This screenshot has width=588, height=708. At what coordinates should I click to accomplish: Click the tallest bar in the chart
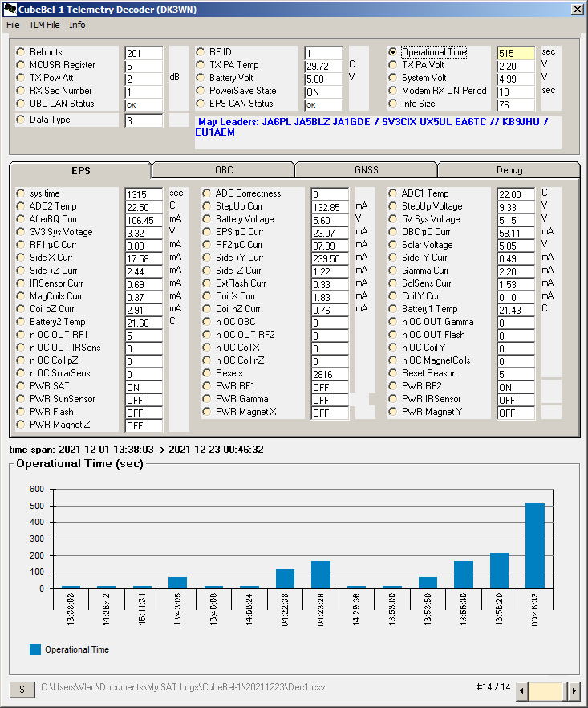(535, 546)
